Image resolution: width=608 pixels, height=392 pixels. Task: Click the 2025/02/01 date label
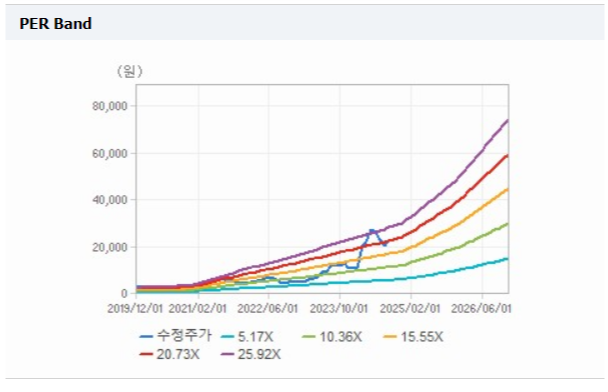tap(410, 309)
